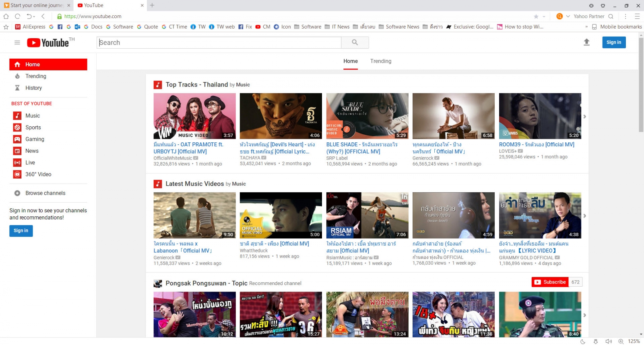The width and height of the screenshot is (644, 345).
Task: Select the Trending tab in content area
Action: 381,61
